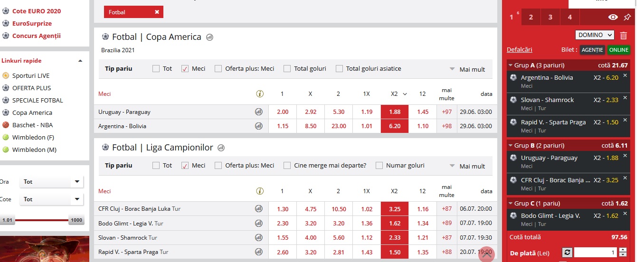Select the ONLINE bilet option
Viewport: 644px width, 262px height.
coord(619,50)
